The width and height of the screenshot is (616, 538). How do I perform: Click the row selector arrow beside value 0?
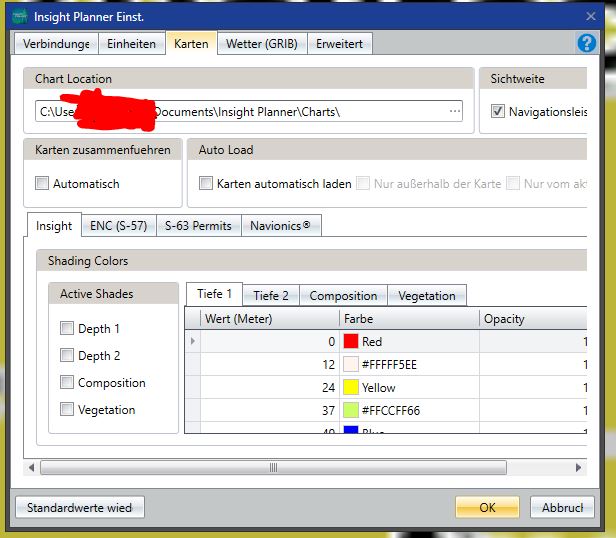193,341
